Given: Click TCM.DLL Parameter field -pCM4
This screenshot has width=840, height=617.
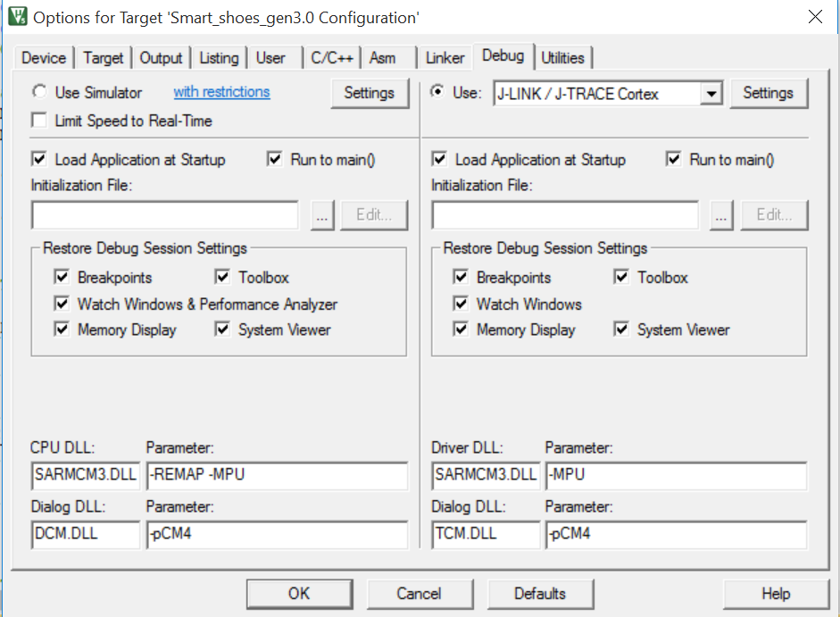Looking at the screenshot, I should coord(676,535).
